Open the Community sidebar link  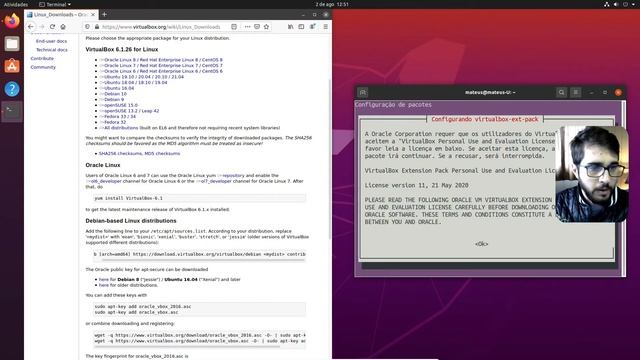[x=43, y=67]
